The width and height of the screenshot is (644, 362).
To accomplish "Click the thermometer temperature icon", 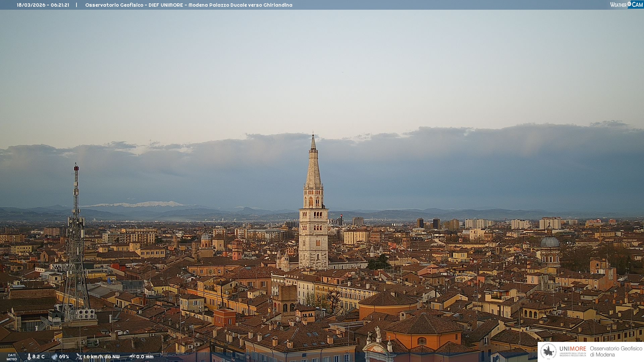I will click(29, 357).
